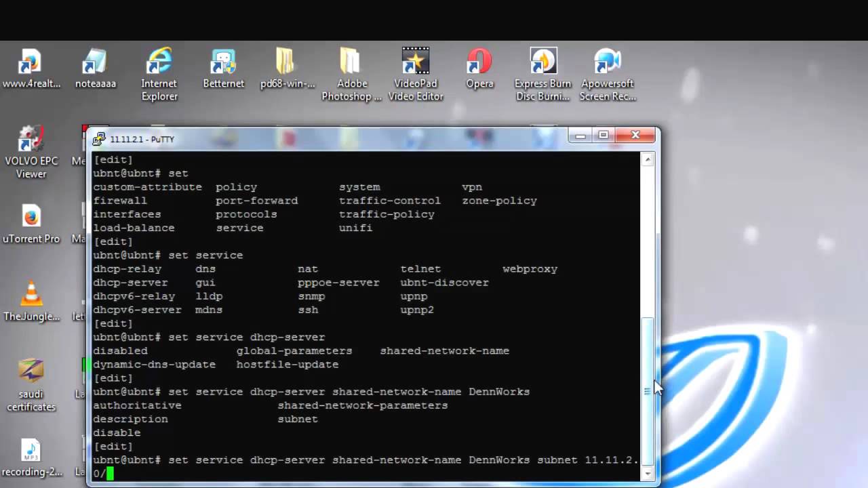The width and height of the screenshot is (868, 488).
Task: Launch VideoPad Video Editor
Action: point(416,75)
